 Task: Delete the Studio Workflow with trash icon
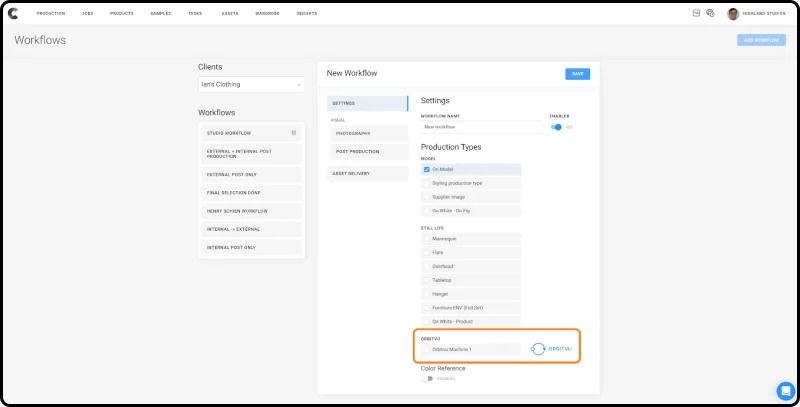[x=293, y=133]
